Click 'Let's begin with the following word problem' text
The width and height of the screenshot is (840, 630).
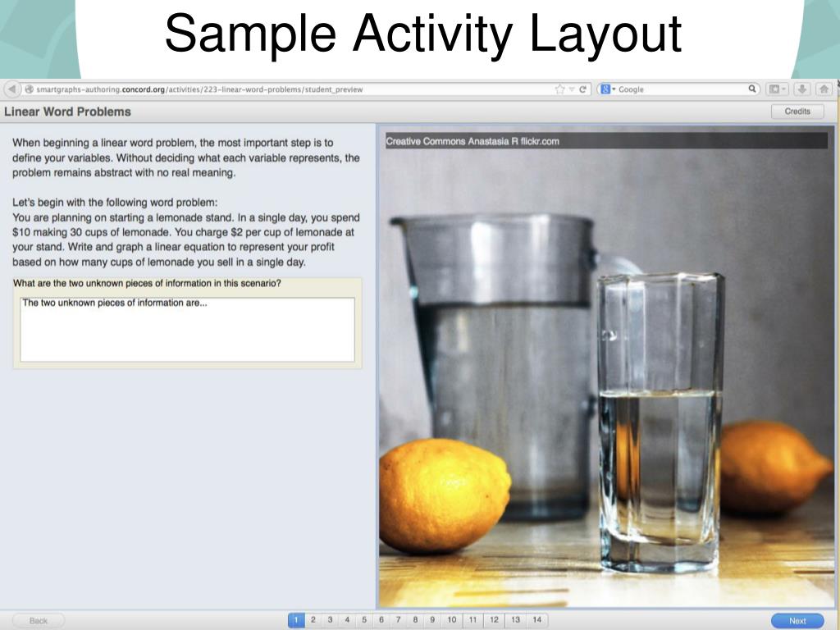(x=115, y=203)
